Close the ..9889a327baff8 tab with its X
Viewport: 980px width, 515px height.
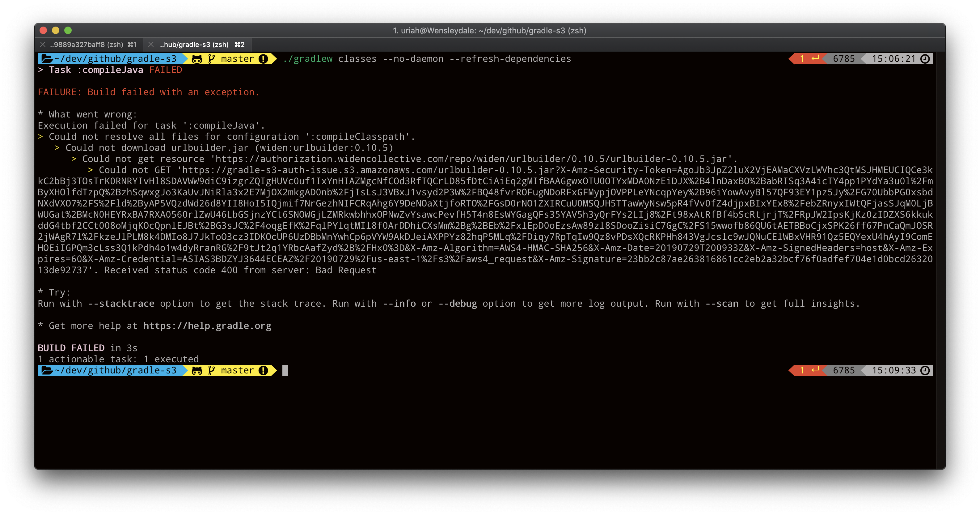tap(43, 45)
